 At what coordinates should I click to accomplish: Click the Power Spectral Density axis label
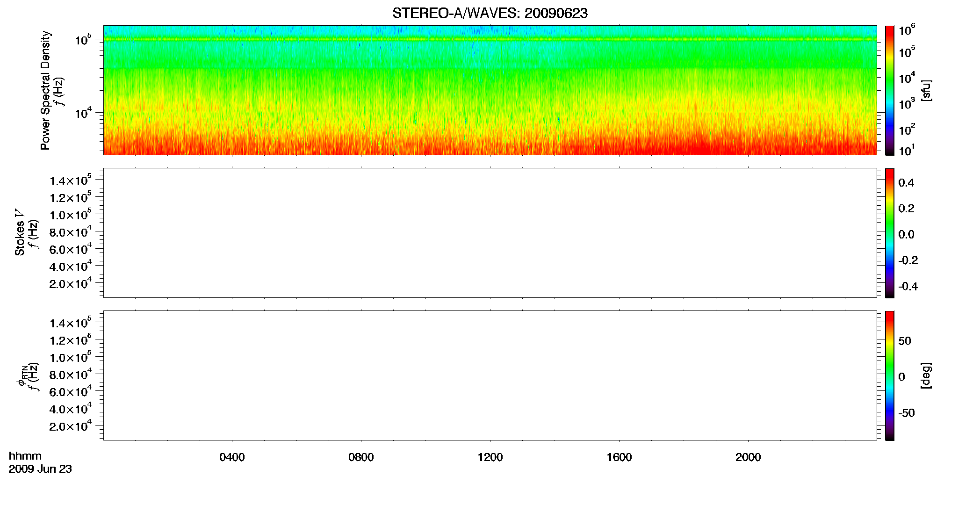pyautogui.click(x=45, y=90)
